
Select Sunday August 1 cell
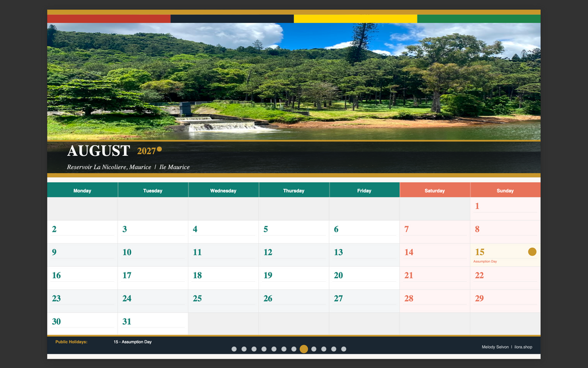coord(505,209)
